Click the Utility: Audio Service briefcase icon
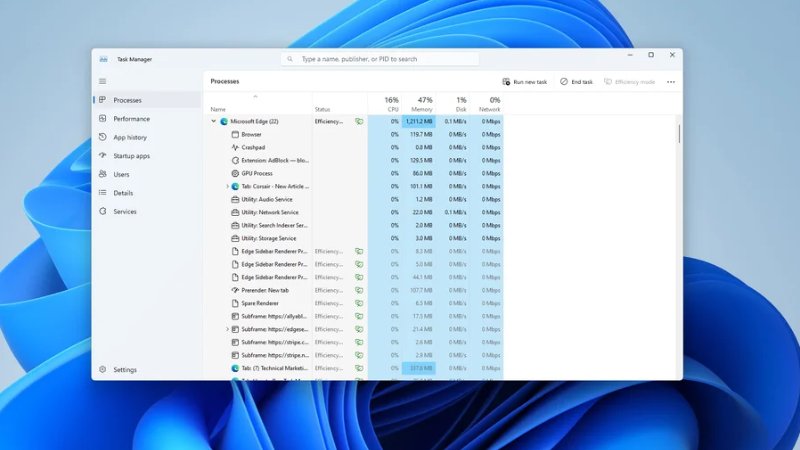Viewport: 800px width, 450px height. click(235, 199)
